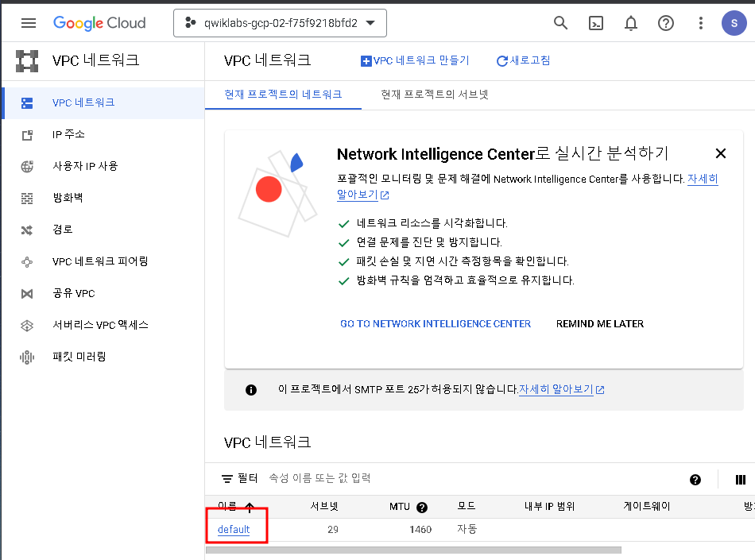Image resolution: width=755 pixels, height=560 pixels.
Task: Click the 필터 filter icon
Action: coord(226,479)
